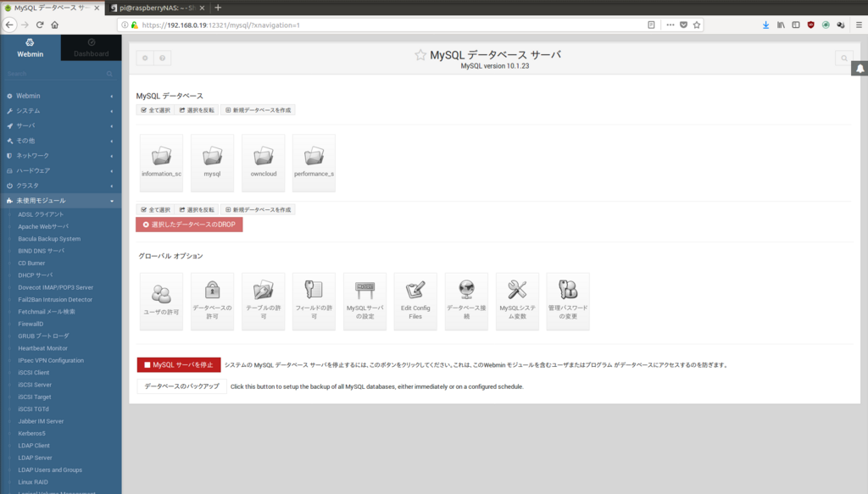
Task: Click the top 新規データベースを作成 button
Action: pyautogui.click(x=258, y=110)
